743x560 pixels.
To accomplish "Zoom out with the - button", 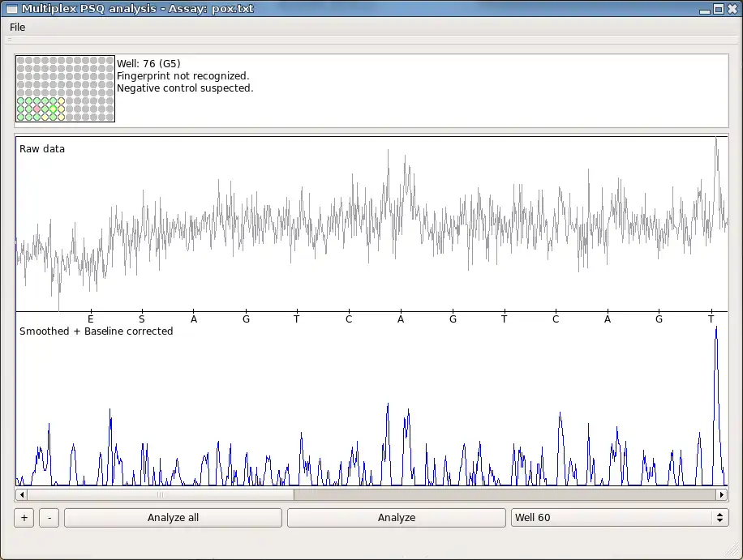I will (49, 518).
